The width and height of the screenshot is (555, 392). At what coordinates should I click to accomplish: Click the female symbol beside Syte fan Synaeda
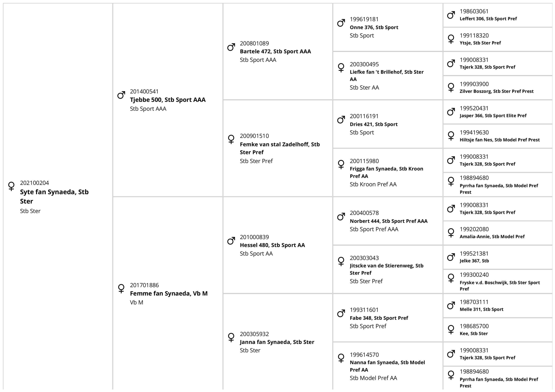pyautogui.click(x=11, y=186)
